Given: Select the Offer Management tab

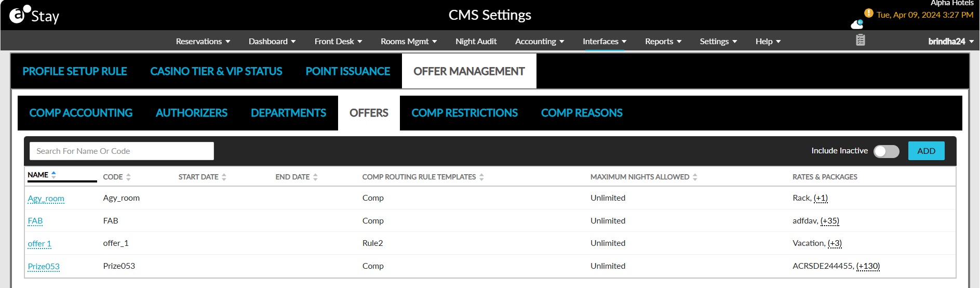Looking at the screenshot, I should [469, 71].
